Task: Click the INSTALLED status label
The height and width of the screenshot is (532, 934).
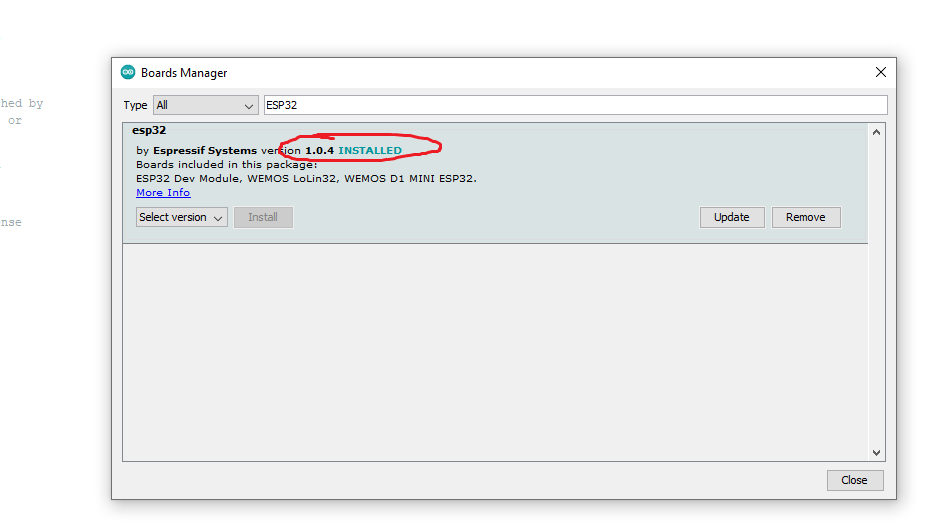Action: click(x=370, y=151)
